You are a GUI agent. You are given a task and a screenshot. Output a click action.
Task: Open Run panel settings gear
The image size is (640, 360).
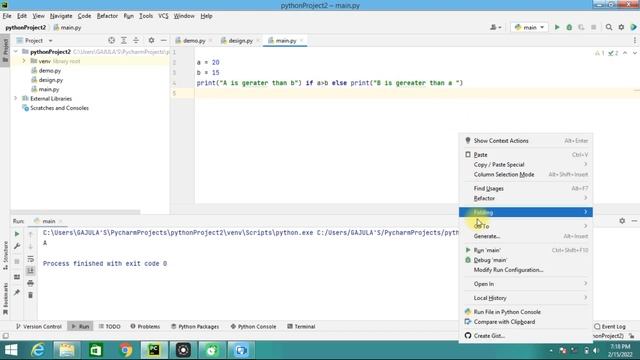coord(622,221)
